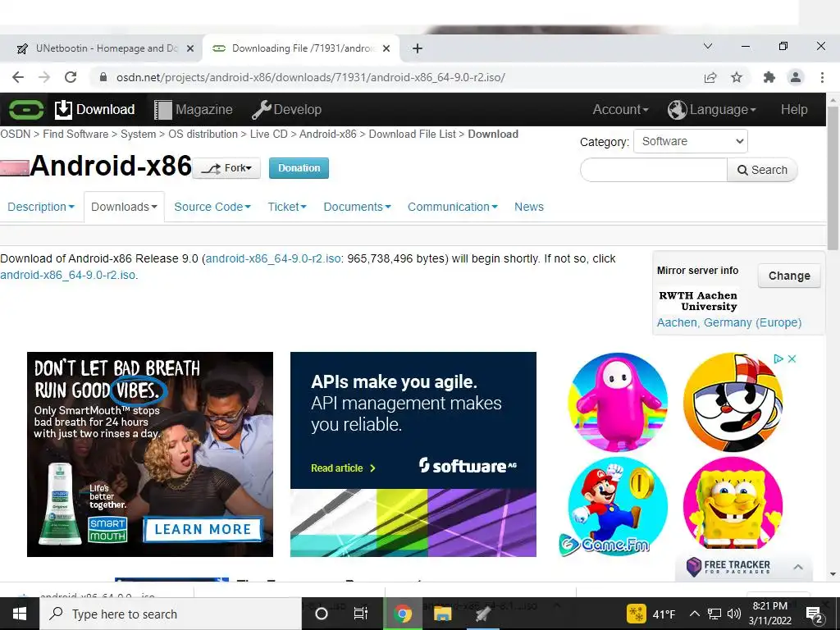The height and width of the screenshot is (630, 840).
Task: Open the Category Software dropdown
Action: pos(691,141)
